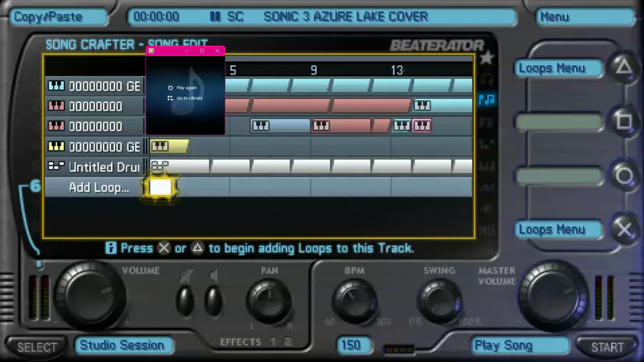Select the small pink-bordered loop block
Screen dimensions: 644x362
click(x=421, y=126)
